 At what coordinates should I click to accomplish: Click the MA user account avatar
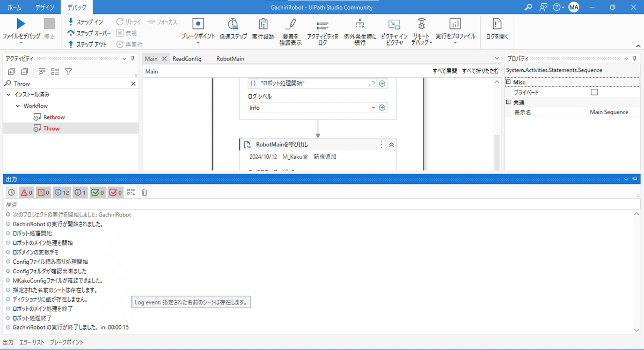574,7
